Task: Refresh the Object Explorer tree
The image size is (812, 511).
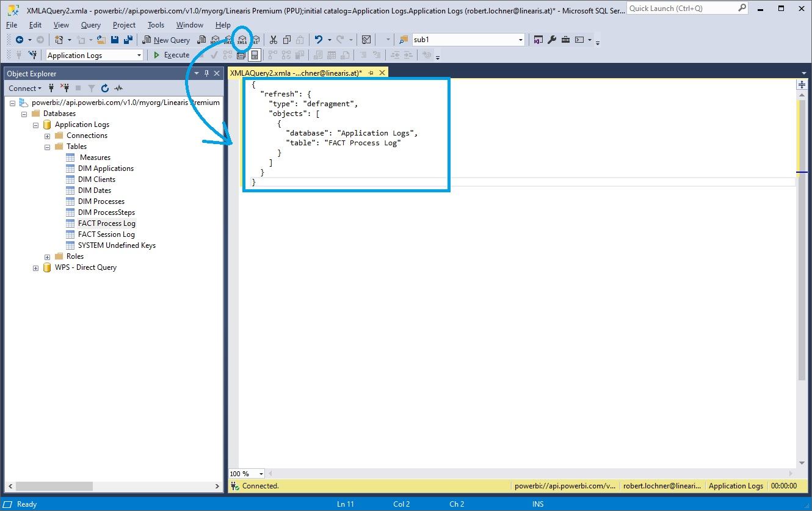Action: [104, 88]
